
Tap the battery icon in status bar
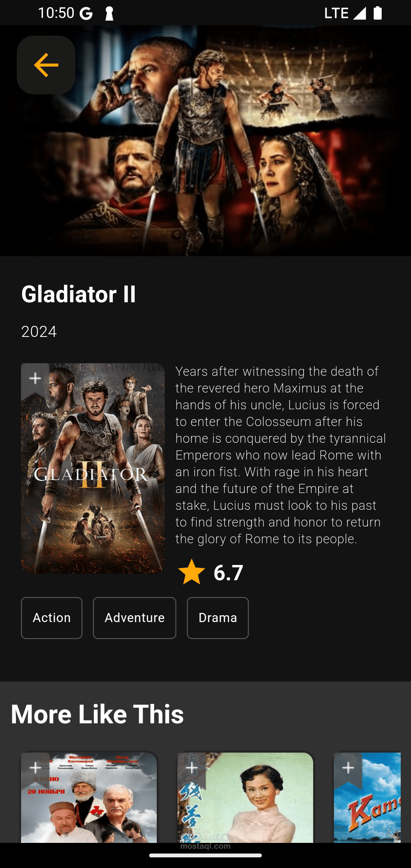(x=378, y=13)
